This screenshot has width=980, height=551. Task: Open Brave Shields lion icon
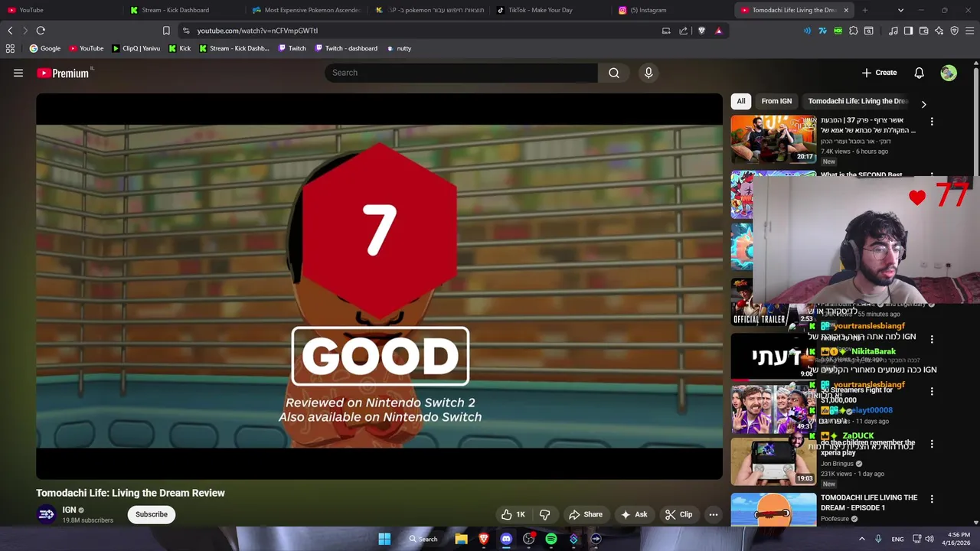(701, 31)
